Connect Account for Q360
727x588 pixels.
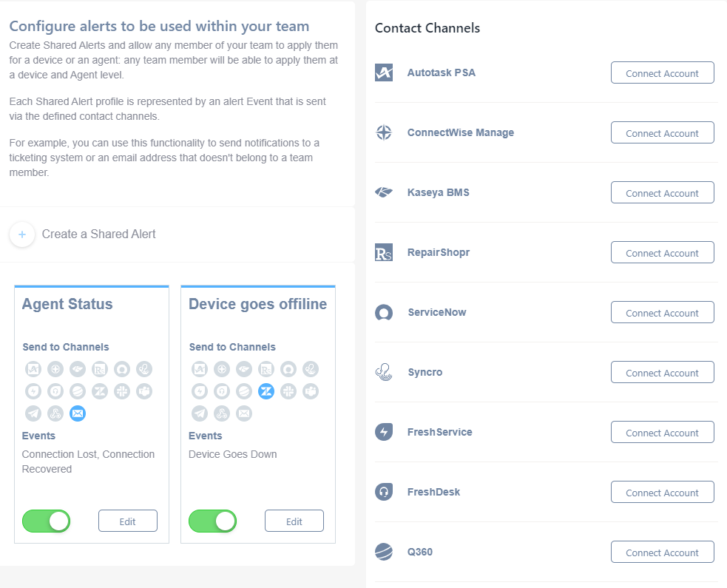pyautogui.click(x=662, y=552)
